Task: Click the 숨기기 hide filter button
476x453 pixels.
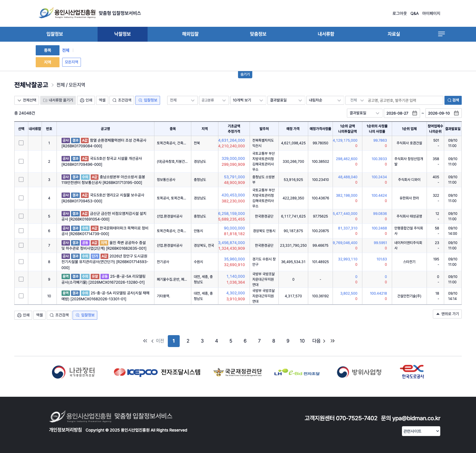Action: tap(245, 74)
